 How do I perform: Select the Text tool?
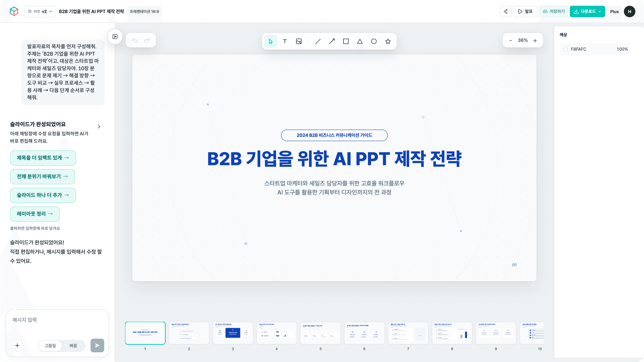tap(285, 41)
